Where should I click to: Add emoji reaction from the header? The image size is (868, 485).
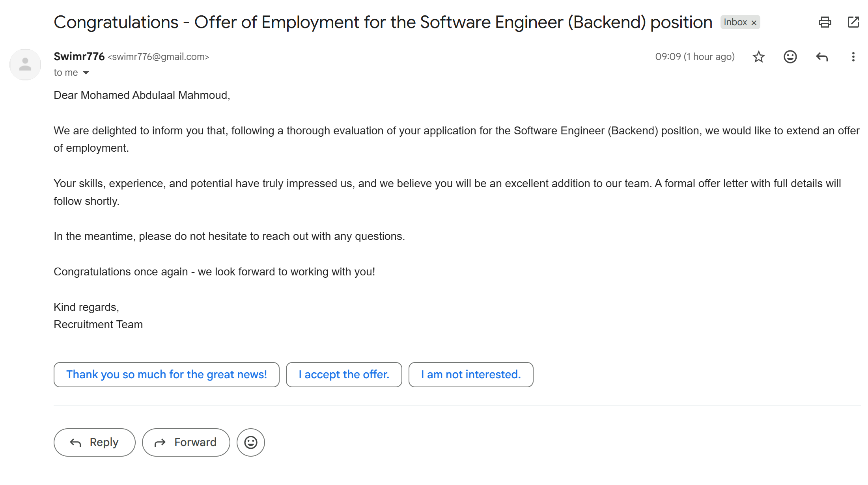pyautogui.click(x=790, y=57)
